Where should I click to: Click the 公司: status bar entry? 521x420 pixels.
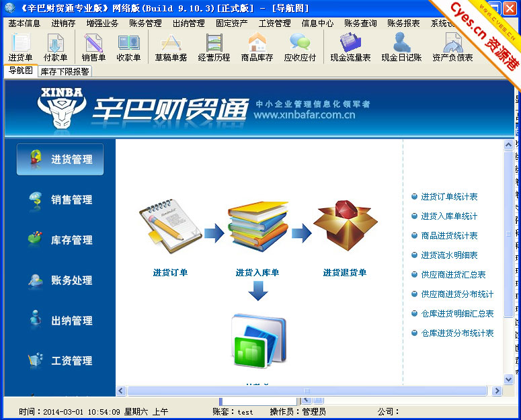click(388, 412)
